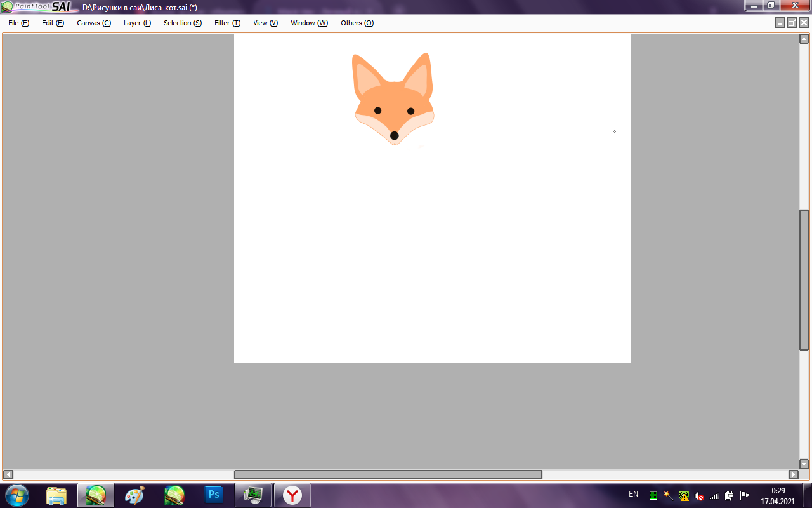Click the system monitor taskbar icon

click(x=253, y=495)
